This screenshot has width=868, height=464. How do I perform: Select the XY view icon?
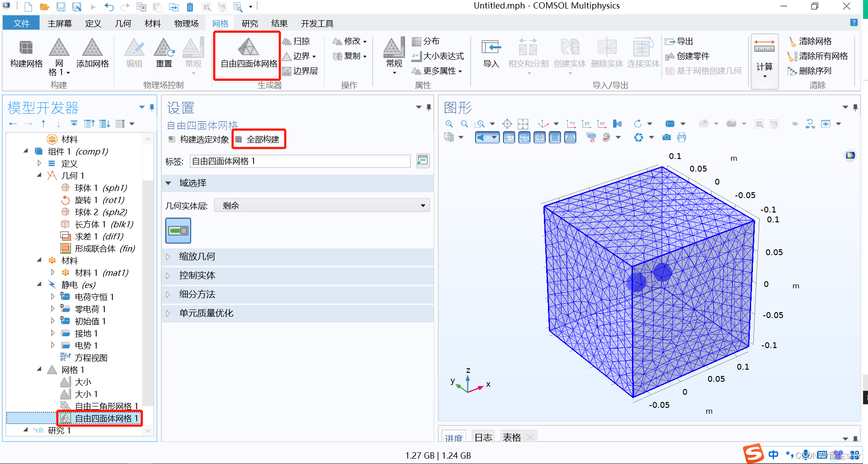571,124
